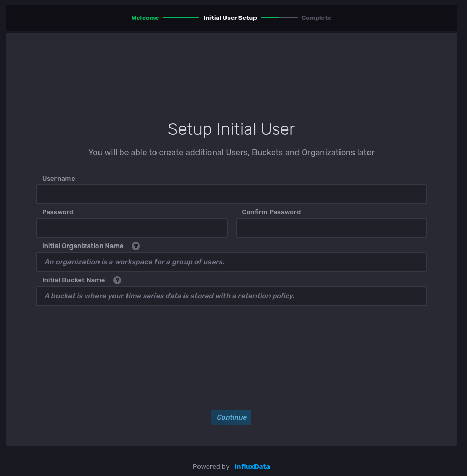Open the InfluxData link
This screenshot has height=476, width=467.
point(252,467)
